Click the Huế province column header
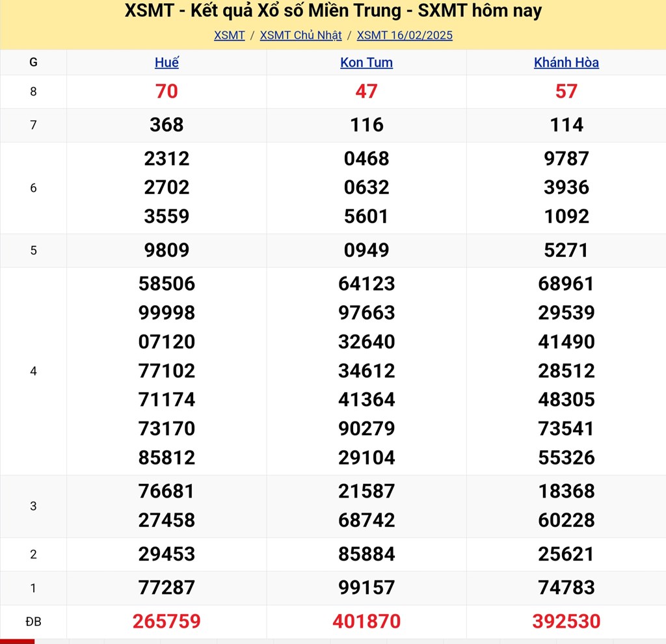 [166, 62]
